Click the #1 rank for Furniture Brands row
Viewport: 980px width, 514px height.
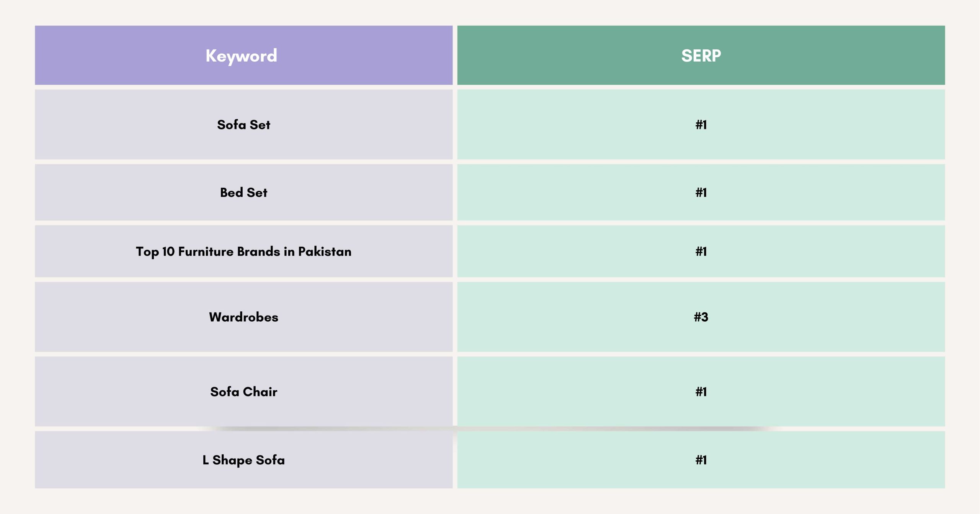pos(701,252)
